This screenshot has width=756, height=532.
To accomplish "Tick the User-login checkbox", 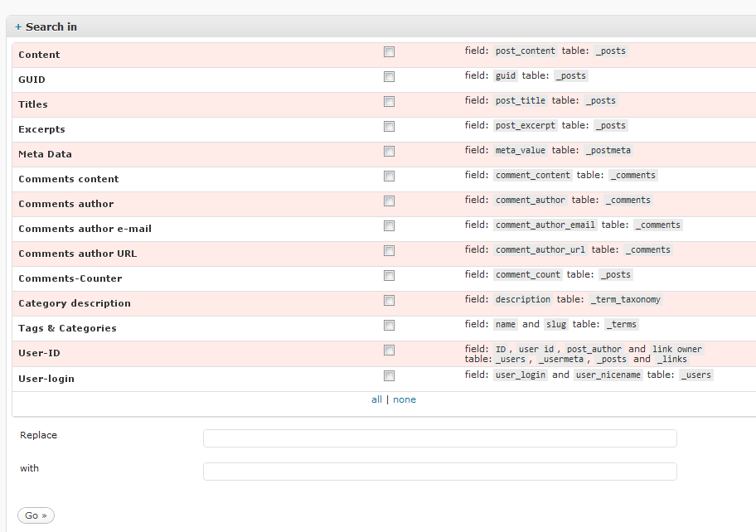I will (x=389, y=375).
